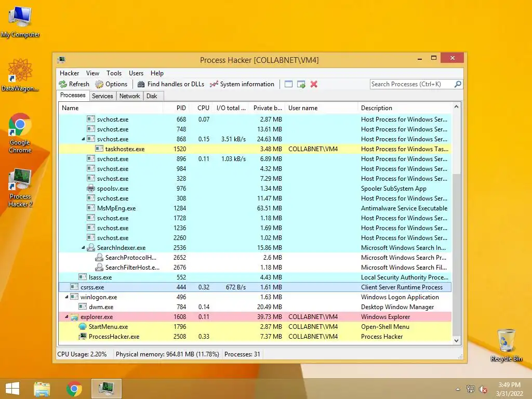532x399 pixels.
Task: Open the Users menu
Action: pyautogui.click(x=136, y=73)
